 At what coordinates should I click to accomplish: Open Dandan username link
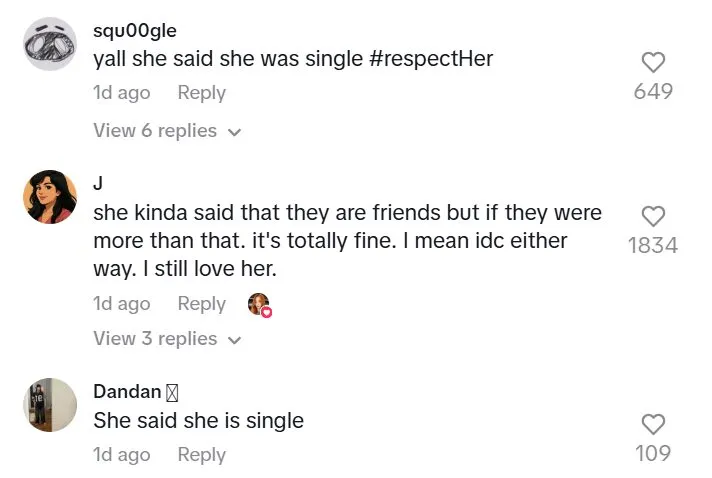tap(127, 392)
